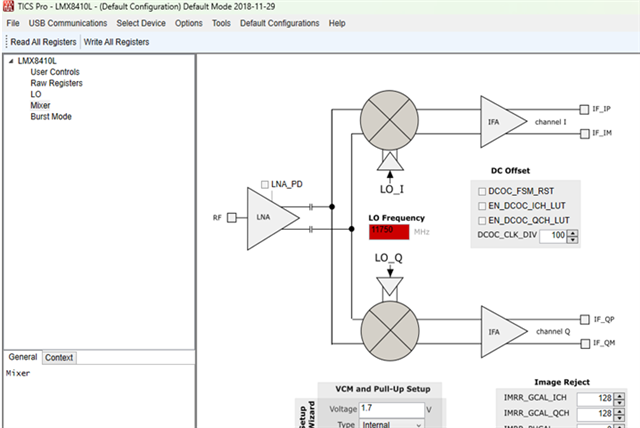Click Read All Registers
Viewport: 640px width, 428px height.
coord(43,42)
